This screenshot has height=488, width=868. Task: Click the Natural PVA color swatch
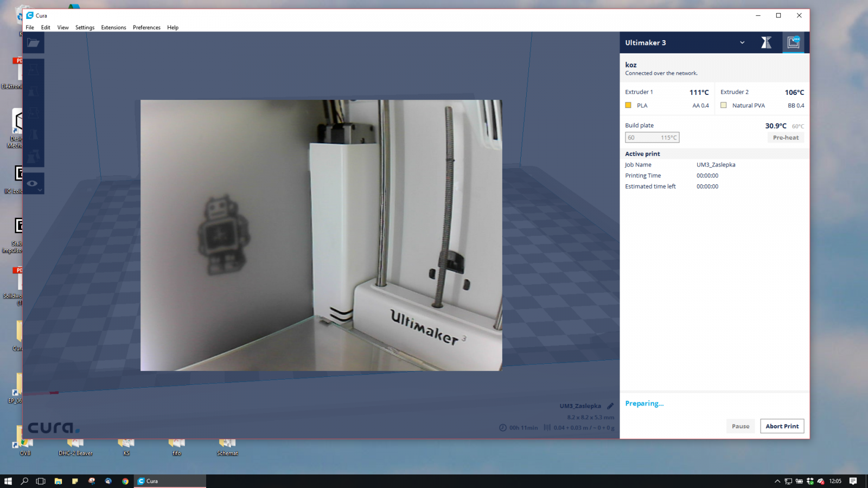click(x=724, y=105)
